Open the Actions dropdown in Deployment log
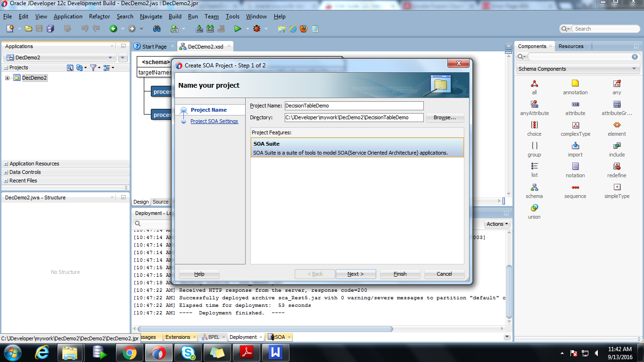This screenshot has width=644, height=362. click(496, 224)
